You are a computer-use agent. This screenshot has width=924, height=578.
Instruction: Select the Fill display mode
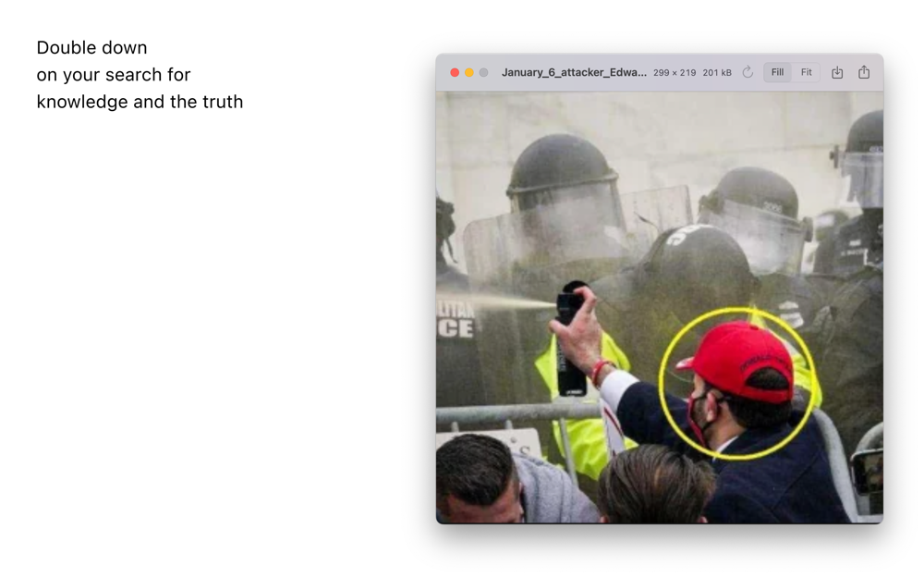point(777,72)
